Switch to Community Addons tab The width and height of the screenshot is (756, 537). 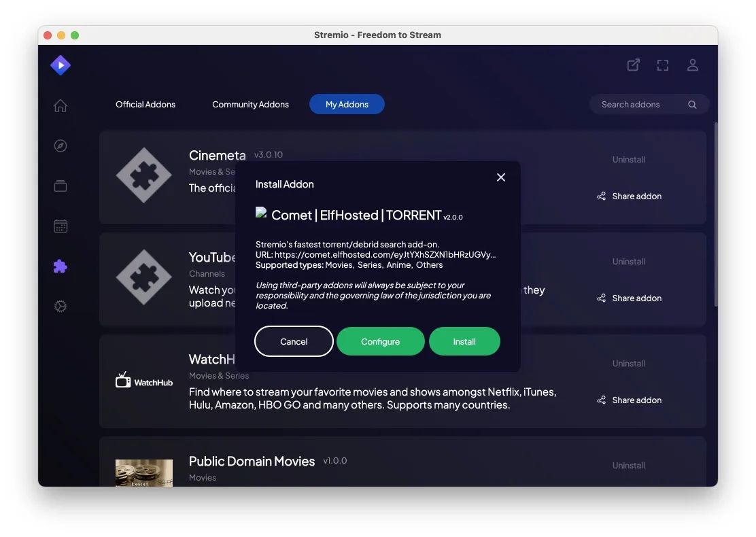pyautogui.click(x=250, y=105)
